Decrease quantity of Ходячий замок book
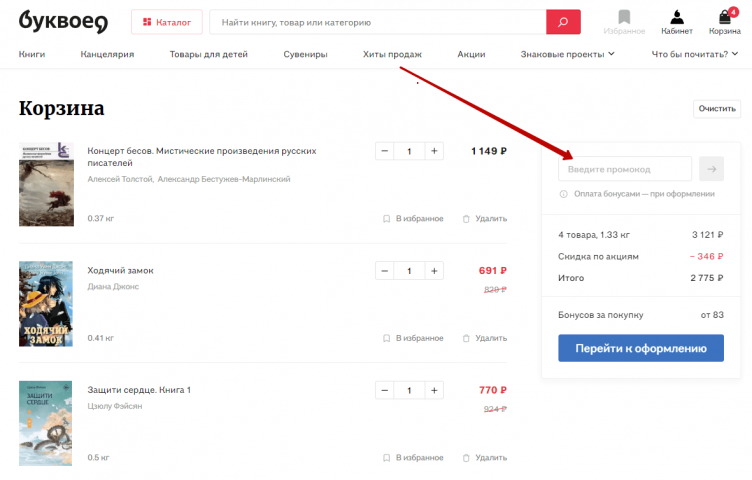The width and height of the screenshot is (752, 480). coord(385,271)
